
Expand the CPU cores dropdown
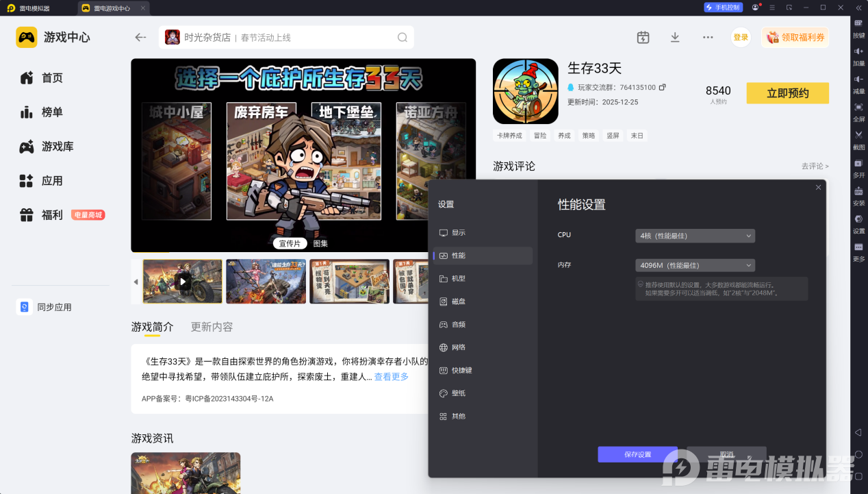point(695,236)
